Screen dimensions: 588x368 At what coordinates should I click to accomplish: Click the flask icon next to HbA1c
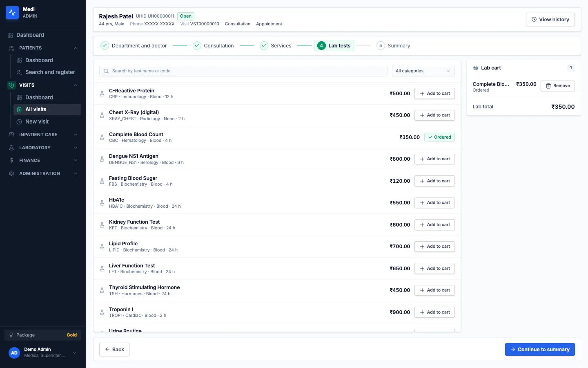click(102, 203)
